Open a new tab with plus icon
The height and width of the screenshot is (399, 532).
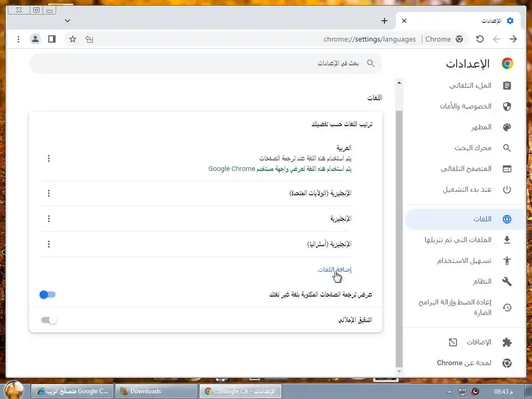point(384,21)
